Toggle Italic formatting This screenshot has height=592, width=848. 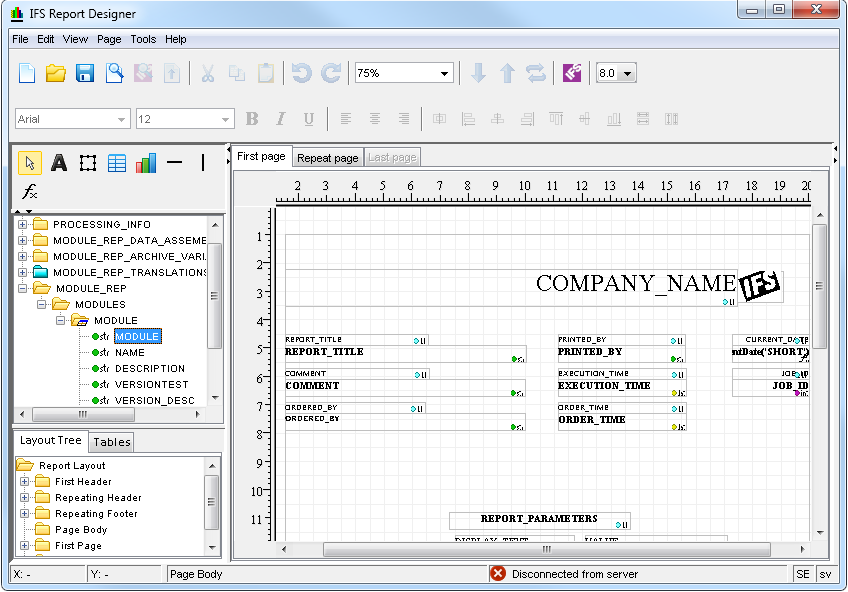(x=281, y=119)
